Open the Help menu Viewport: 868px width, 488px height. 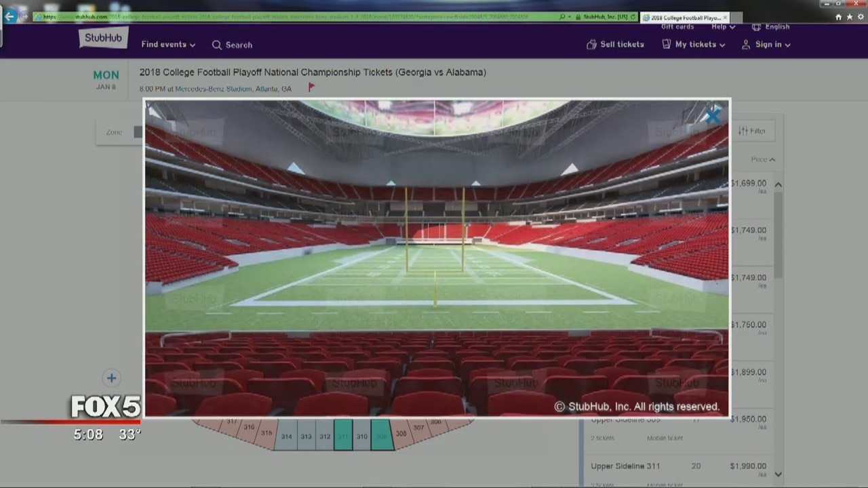(723, 26)
